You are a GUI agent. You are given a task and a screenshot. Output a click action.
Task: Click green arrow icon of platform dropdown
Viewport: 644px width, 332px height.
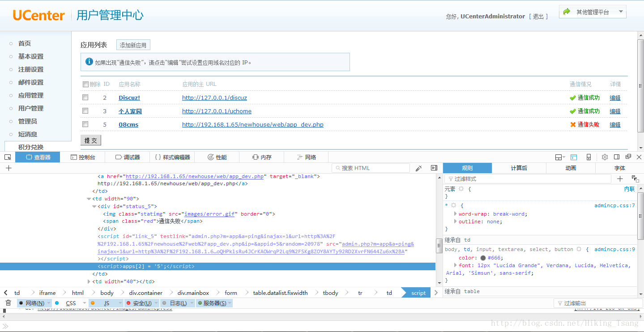tap(567, 12)
